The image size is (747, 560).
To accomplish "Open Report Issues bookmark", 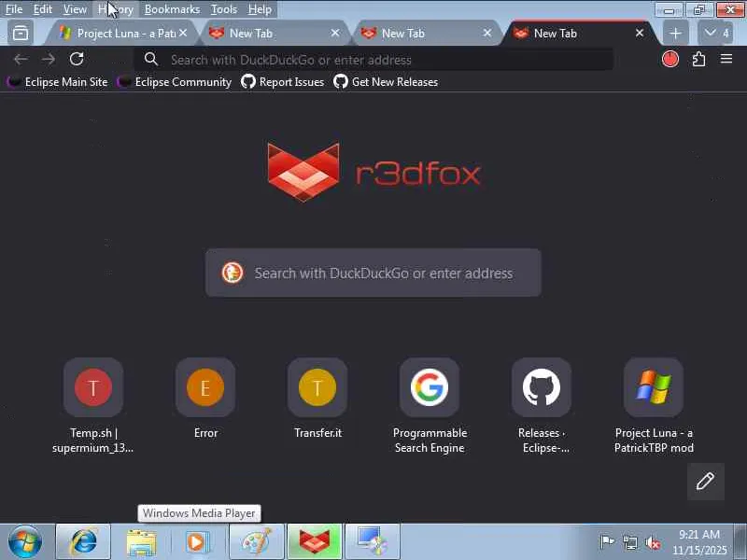I will click(283, 82).
